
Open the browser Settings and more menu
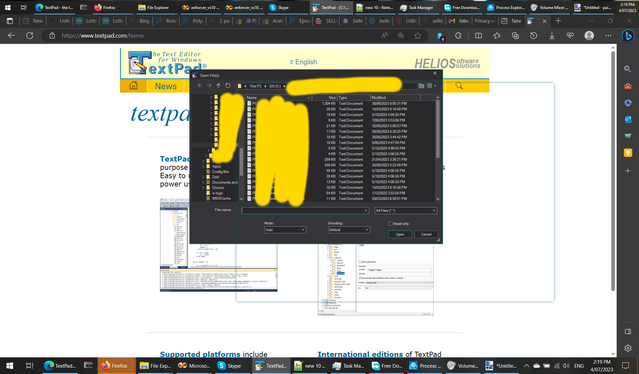[608, 35]
